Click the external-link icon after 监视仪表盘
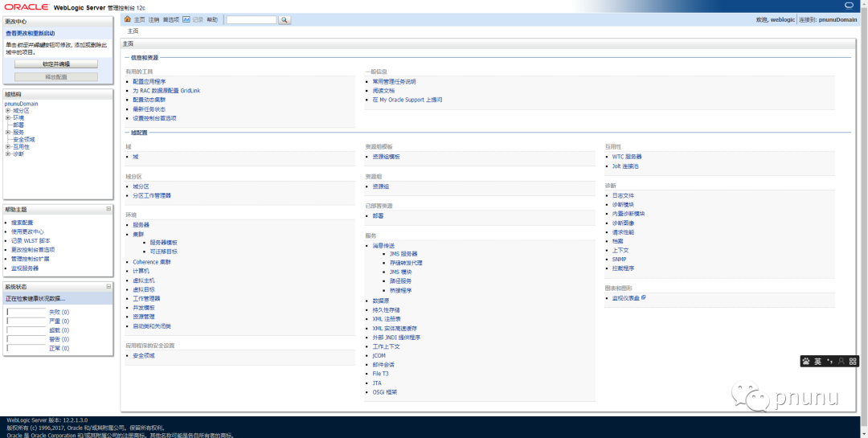868x438 pixels. pyautogui.click(x=643, y=298)
